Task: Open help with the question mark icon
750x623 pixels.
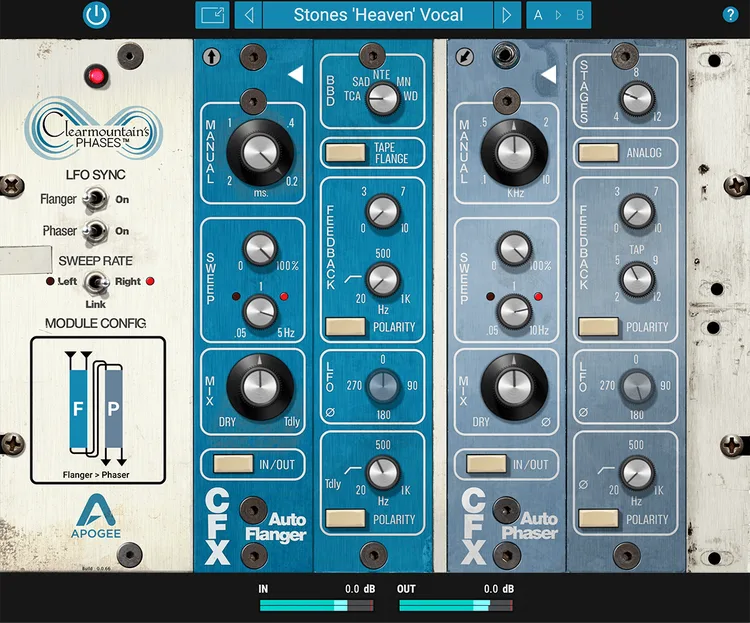Action: [730, 15]
